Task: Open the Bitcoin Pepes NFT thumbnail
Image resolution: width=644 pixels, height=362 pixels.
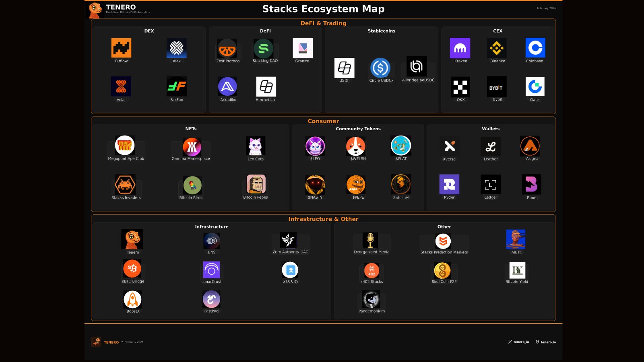Action: pyautogui.click(x=256, y=184)
